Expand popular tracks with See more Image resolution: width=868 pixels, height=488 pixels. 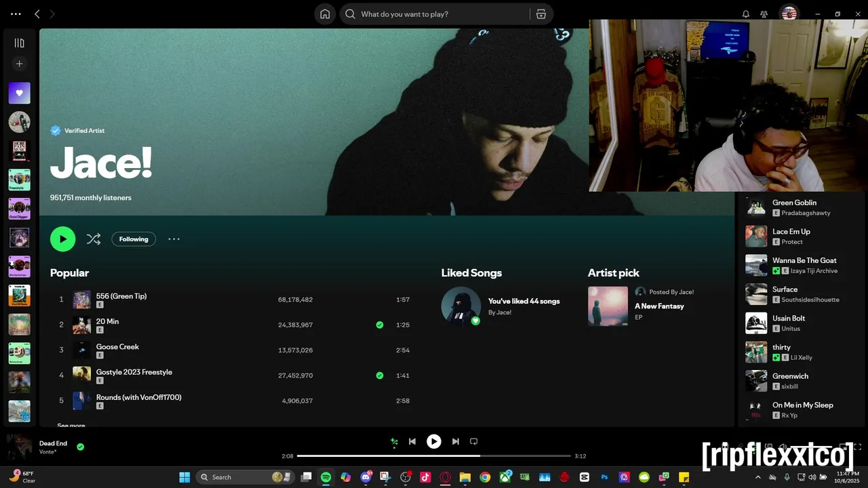tap(71, 425)
